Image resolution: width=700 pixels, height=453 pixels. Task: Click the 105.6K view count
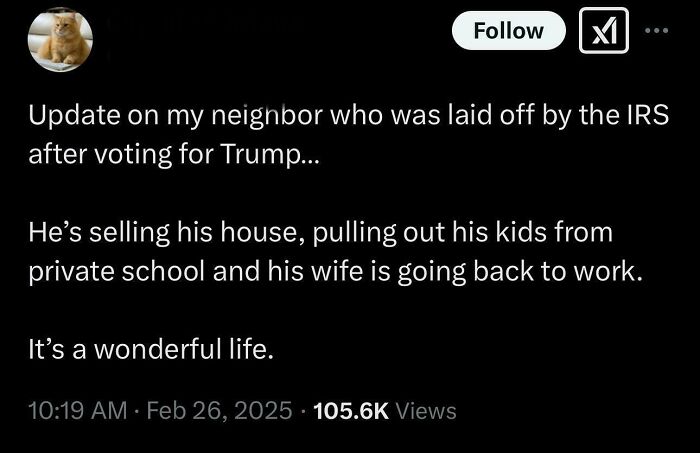(349, 410)
